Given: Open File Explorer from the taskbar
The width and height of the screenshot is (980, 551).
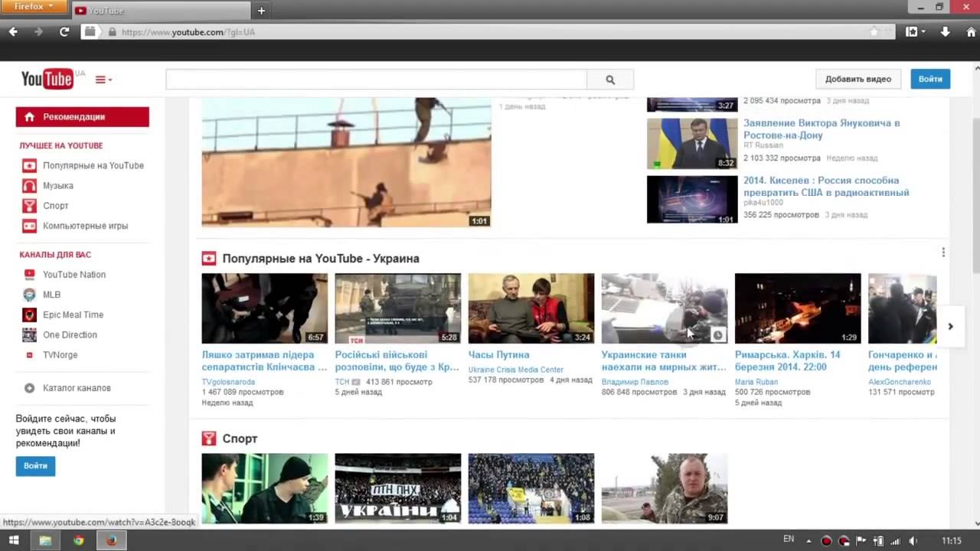Looking at the screenshot, I should 45,540.
